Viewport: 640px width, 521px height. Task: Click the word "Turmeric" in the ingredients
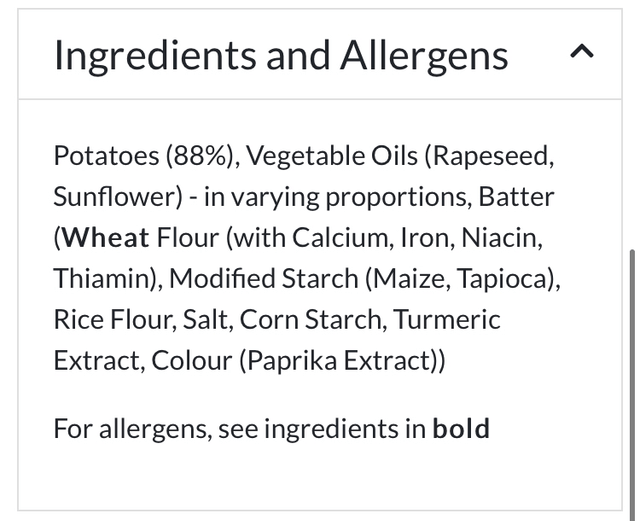pyautogui.click(x=447, y=320)
